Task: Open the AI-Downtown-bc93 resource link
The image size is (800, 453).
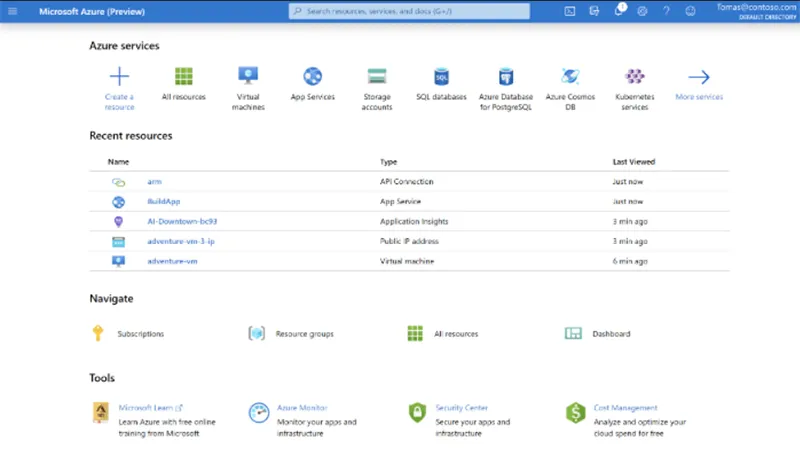Action: pyautogui.click(x=182, y=221)
